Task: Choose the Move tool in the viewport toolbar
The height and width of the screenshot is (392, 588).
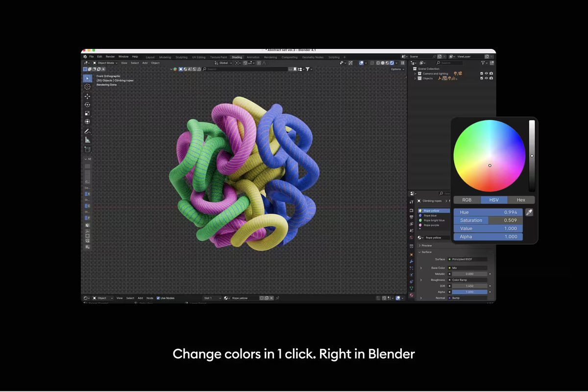Action: 88,97
